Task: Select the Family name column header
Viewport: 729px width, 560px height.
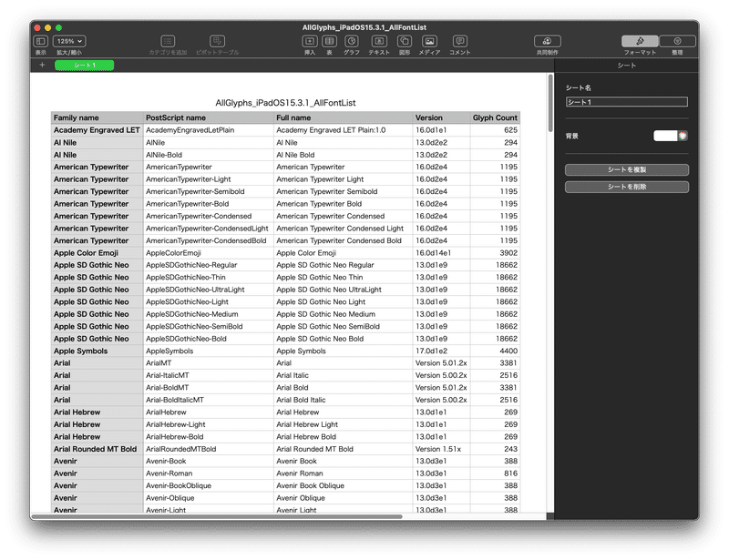Action: (x=97, y=117)
